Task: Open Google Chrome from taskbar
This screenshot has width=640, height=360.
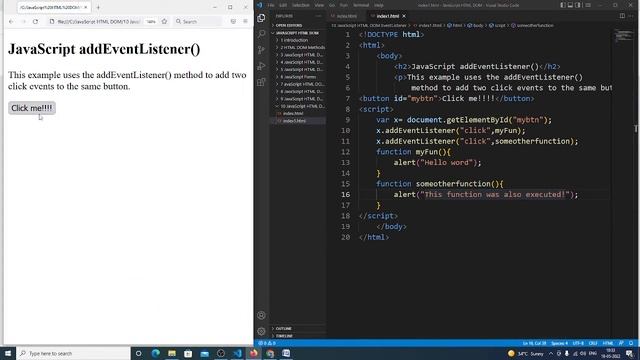Action: [270, 353]
